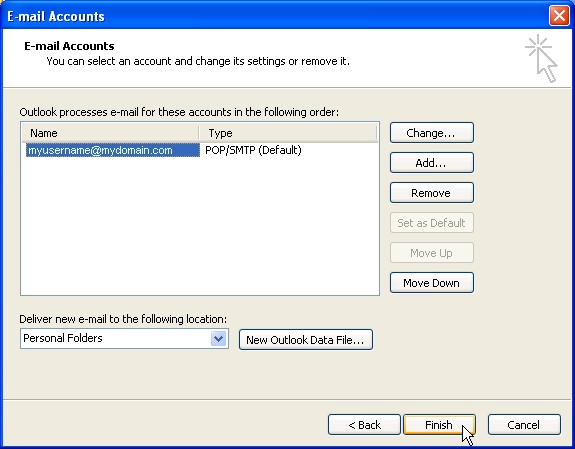The image size is (575, 449).
Task: Move the account down with Move Down
Action: (432, 283)
